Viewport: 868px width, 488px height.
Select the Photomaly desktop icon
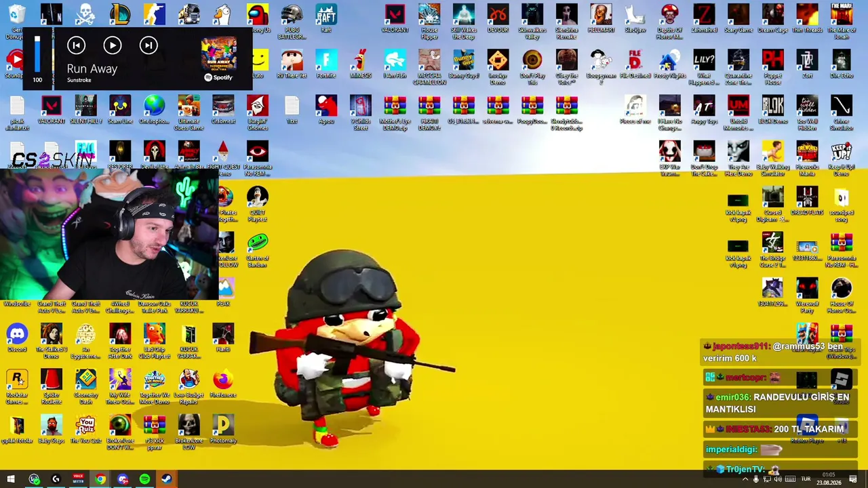(x=223, y=428)
